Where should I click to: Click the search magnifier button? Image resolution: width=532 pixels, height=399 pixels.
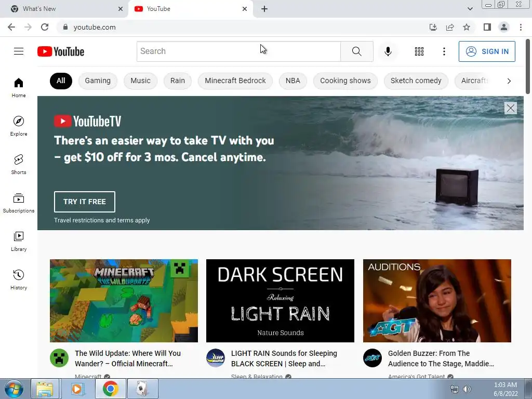click(x=356, y=51)
